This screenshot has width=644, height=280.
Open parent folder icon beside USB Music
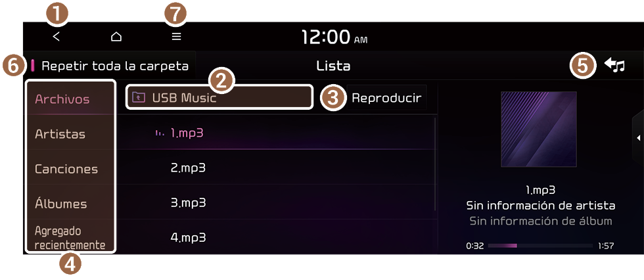pos(138,98)
